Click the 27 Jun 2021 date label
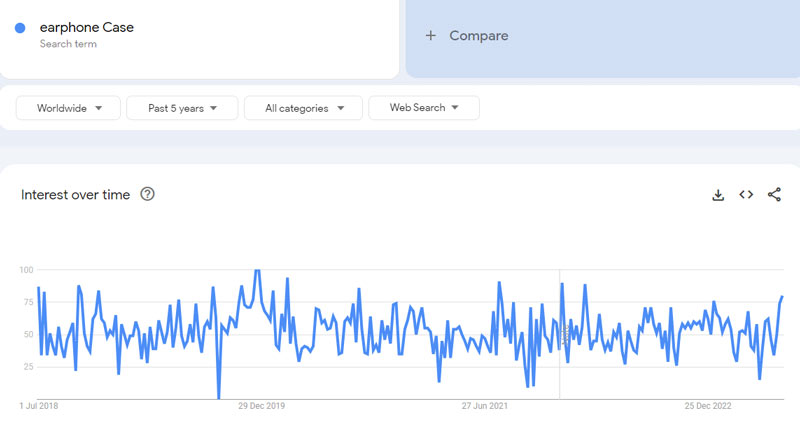 [x=486, y=406]
